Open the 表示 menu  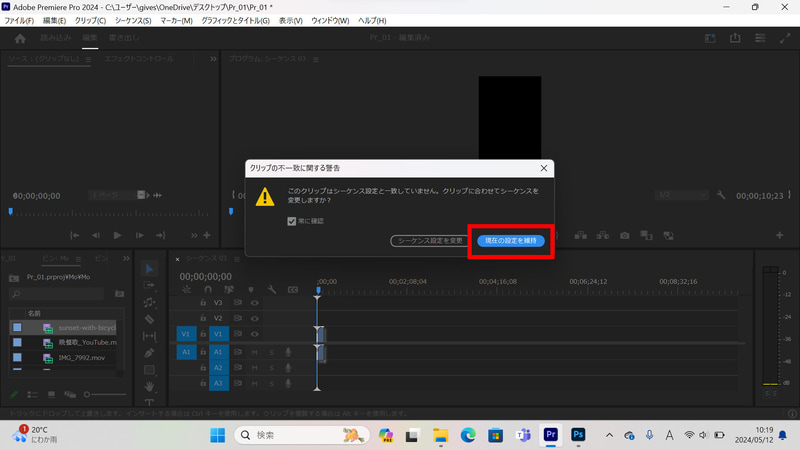pos(290,20)
